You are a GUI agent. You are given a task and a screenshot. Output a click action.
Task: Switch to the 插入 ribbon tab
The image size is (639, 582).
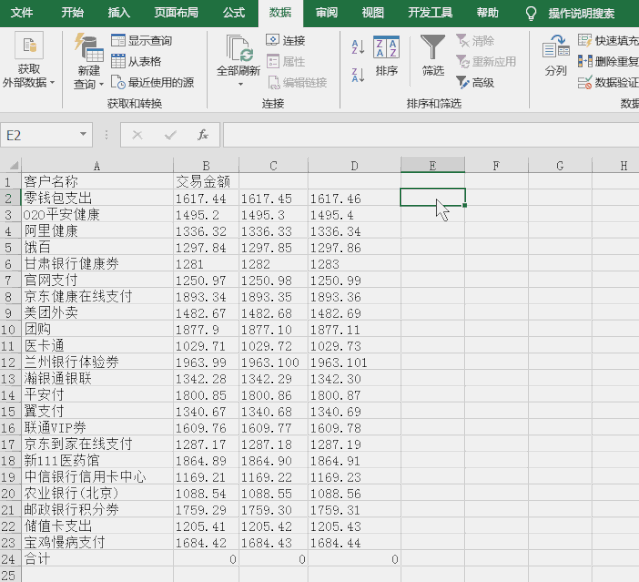point(119,13)
